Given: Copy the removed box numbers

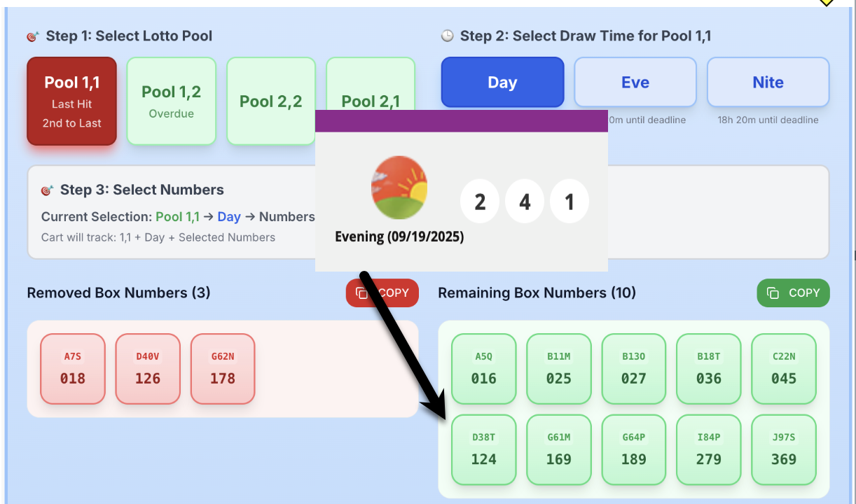Looking at the screenshot, I should tap(394, 293).
